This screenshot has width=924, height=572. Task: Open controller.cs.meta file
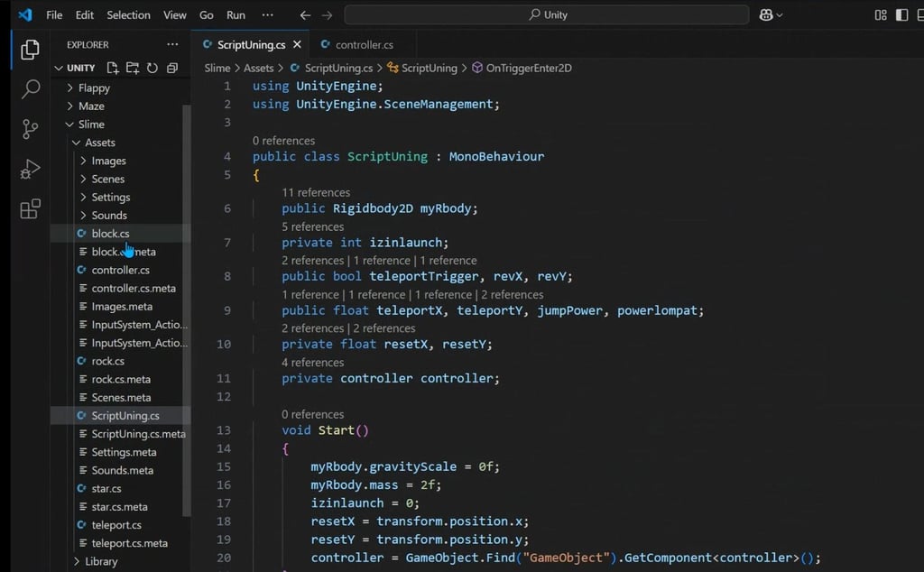point(120,289)
